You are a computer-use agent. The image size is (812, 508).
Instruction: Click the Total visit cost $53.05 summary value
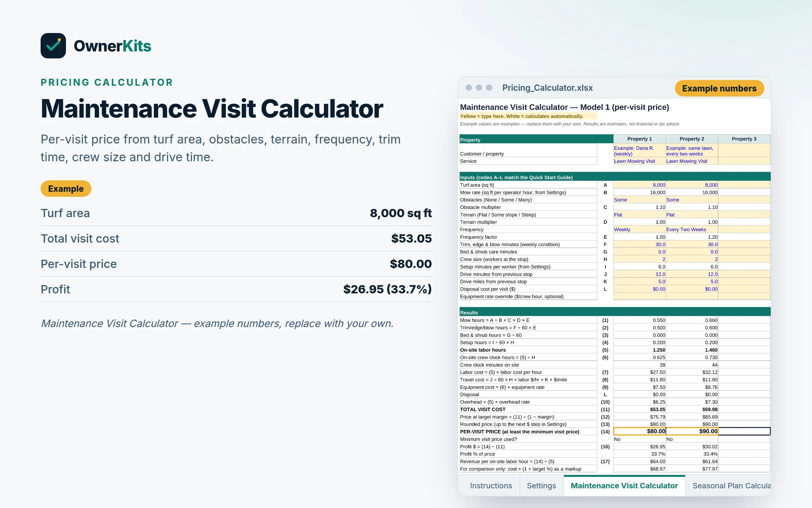(411, 238)
